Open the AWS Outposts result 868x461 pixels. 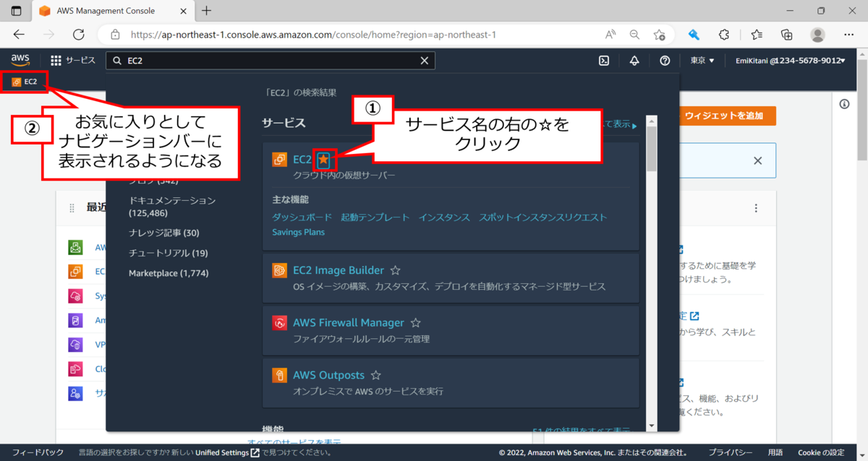328,376
